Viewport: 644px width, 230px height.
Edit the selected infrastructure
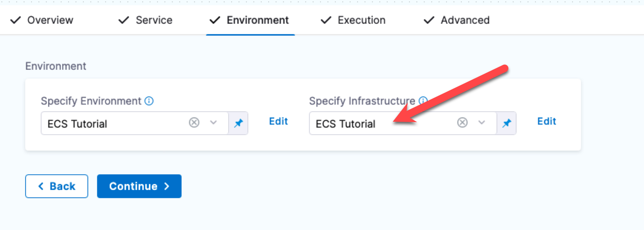(x=547, y=121)
